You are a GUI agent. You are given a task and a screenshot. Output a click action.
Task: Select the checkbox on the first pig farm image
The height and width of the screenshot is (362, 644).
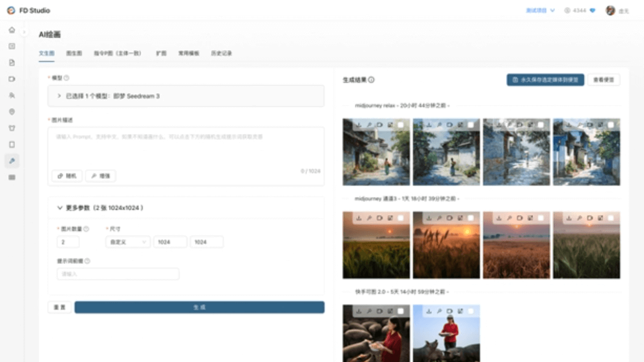pyautogui.click(x=400, y=311)
